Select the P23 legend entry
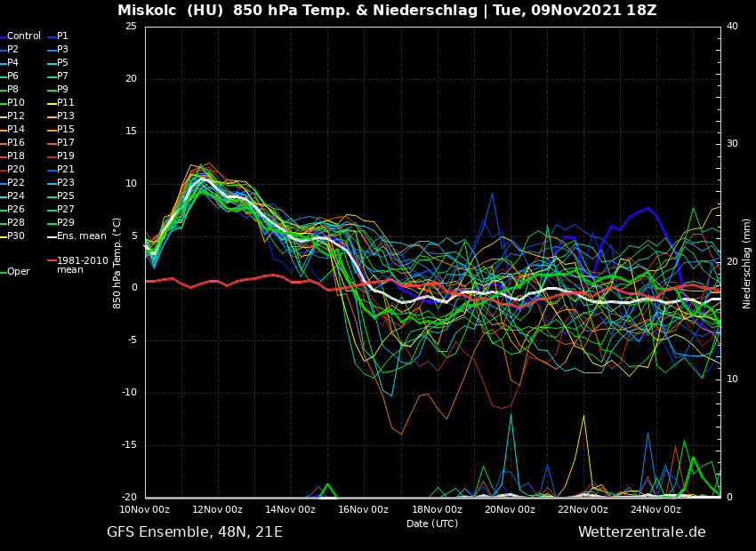Viewport: 756px width, 551px height. click(x=65, y=183)
